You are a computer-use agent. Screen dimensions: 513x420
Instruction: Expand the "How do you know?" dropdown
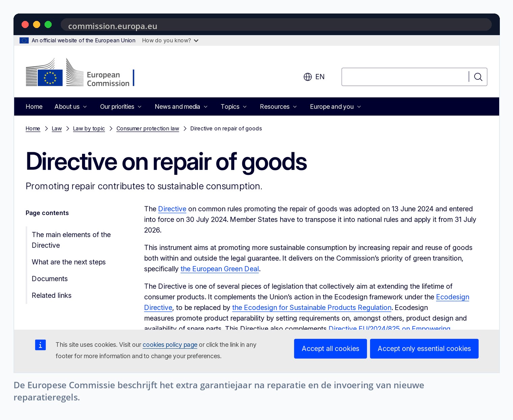170,41
